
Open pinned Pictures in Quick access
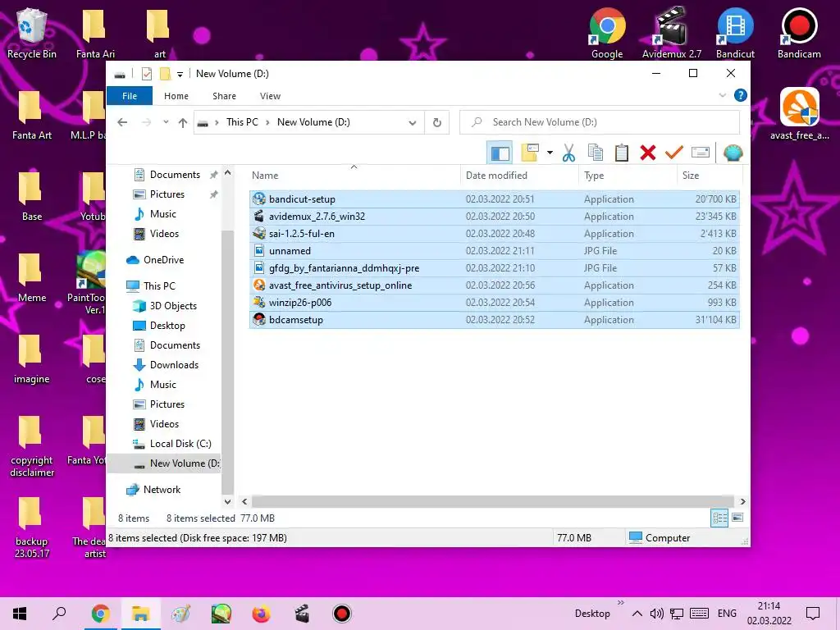click(x=166, y=194)
